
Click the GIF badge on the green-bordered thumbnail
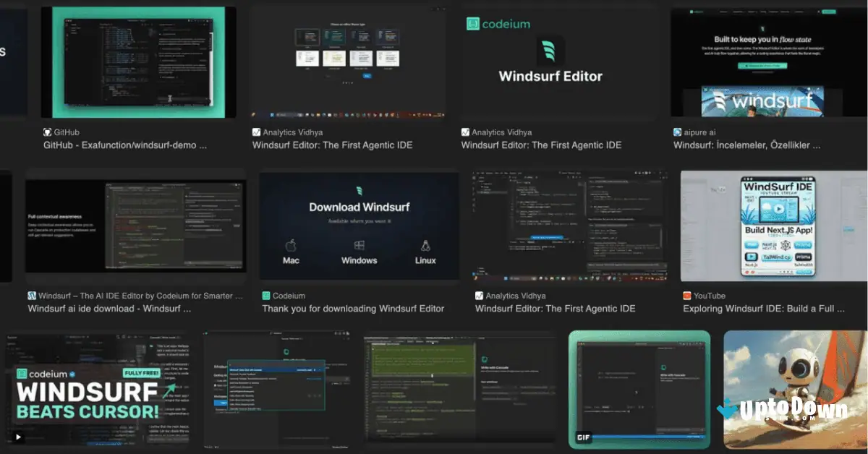(583, 437)
